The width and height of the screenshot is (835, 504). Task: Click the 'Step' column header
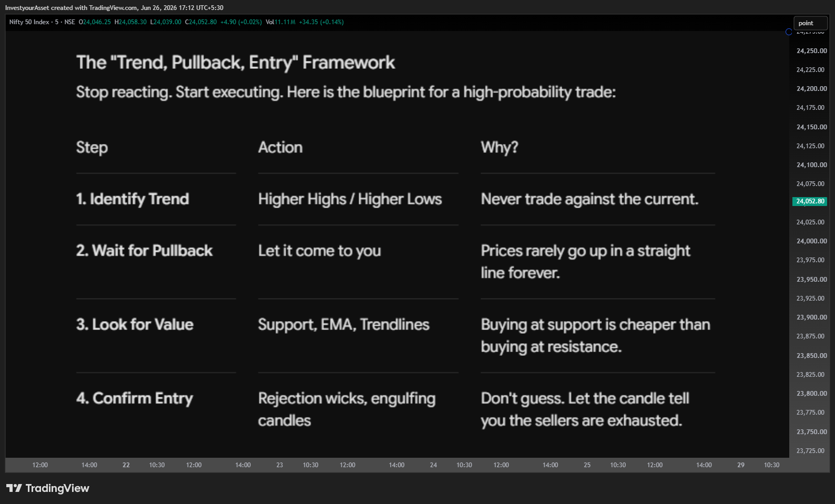coord(92,148)
